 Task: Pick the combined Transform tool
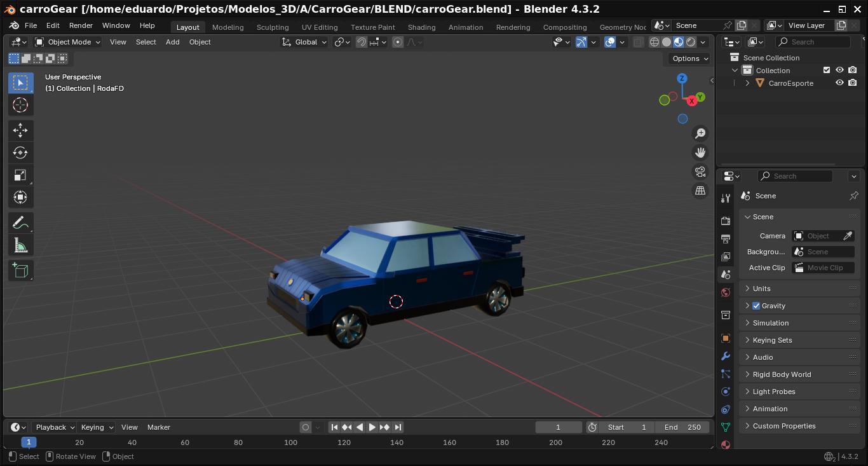(20, 197)
